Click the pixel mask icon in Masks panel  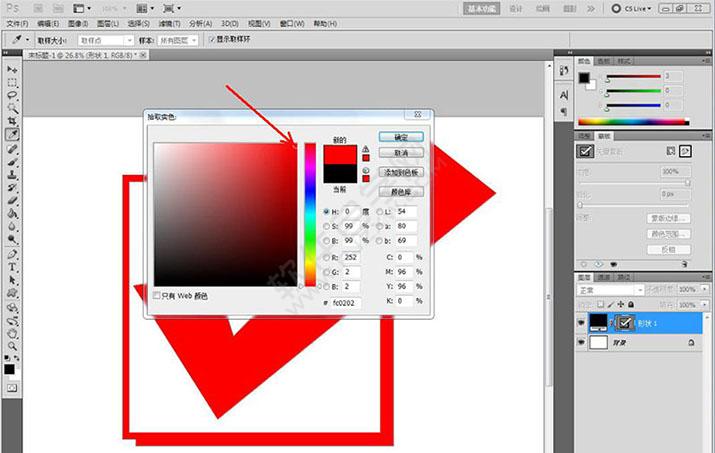pos(670,151)
